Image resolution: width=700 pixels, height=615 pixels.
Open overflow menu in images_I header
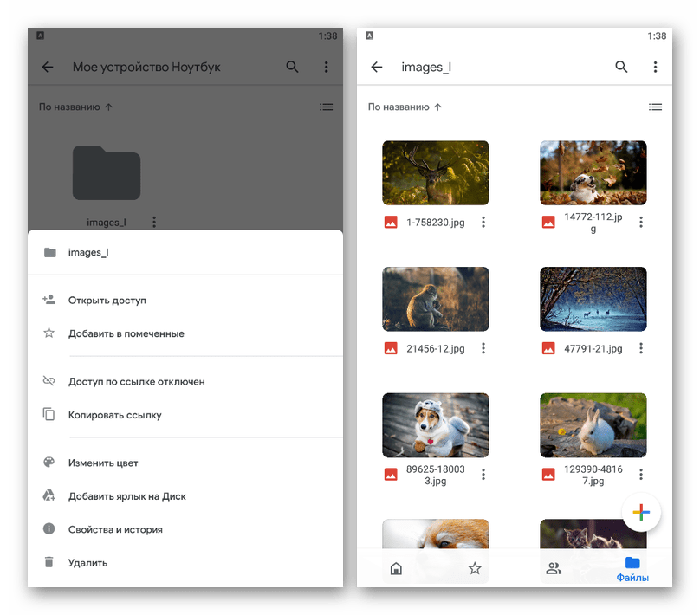656,68
